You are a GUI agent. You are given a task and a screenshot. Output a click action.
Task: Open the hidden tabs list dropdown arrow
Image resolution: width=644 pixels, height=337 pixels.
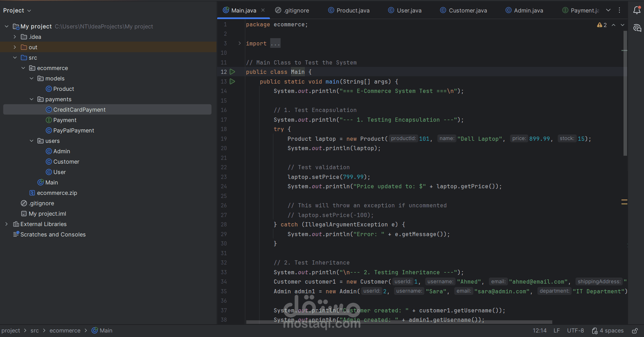609,10
